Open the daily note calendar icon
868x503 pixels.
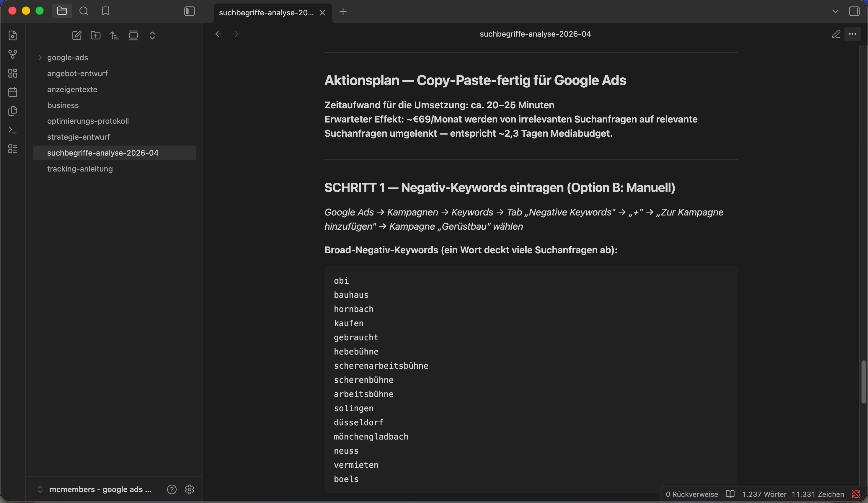(13, 92)
